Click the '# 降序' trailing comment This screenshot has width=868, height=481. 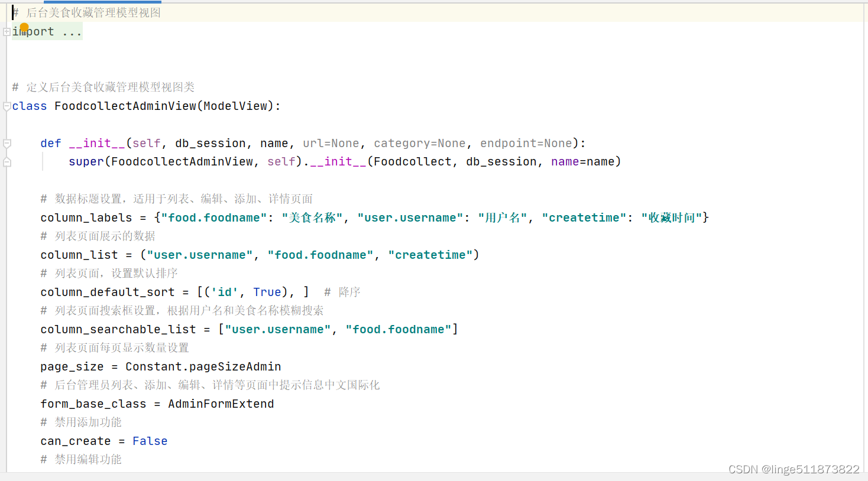pos(342,292)
